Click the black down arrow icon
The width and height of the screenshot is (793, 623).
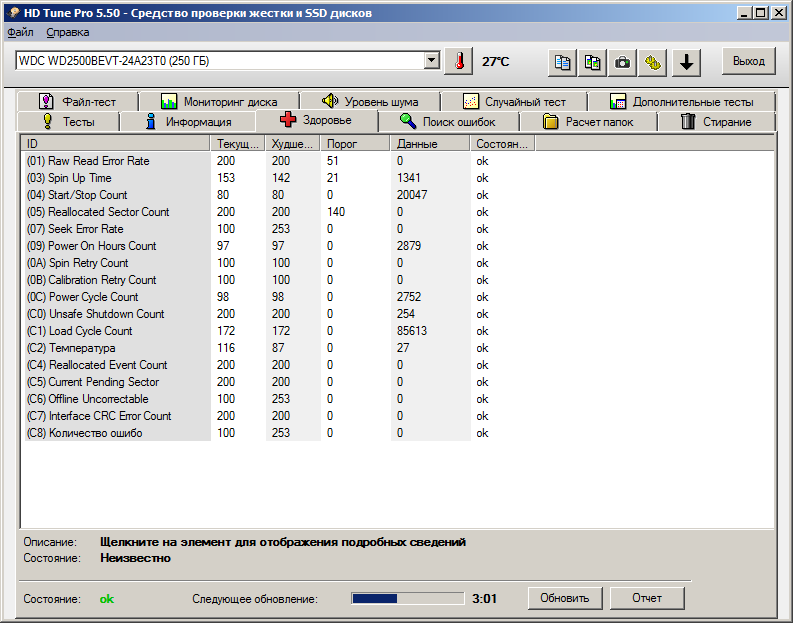tap(686, 62)
